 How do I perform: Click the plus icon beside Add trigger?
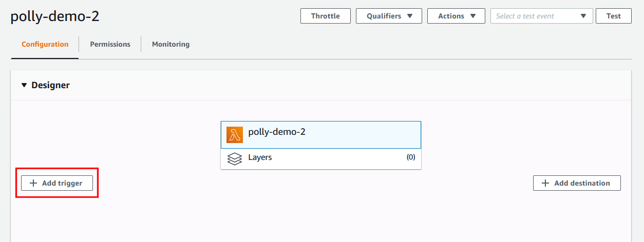pyautogui.click(x=33, y=183)
